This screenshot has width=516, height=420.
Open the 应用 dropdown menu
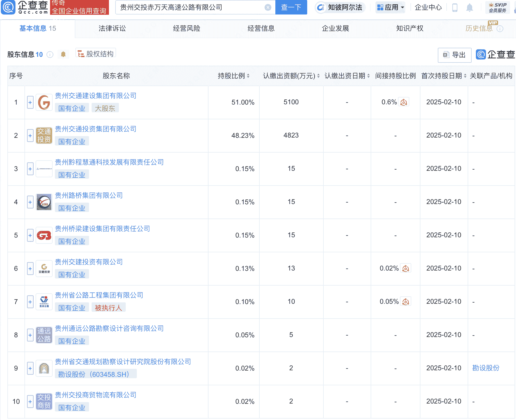pos(391,8)
